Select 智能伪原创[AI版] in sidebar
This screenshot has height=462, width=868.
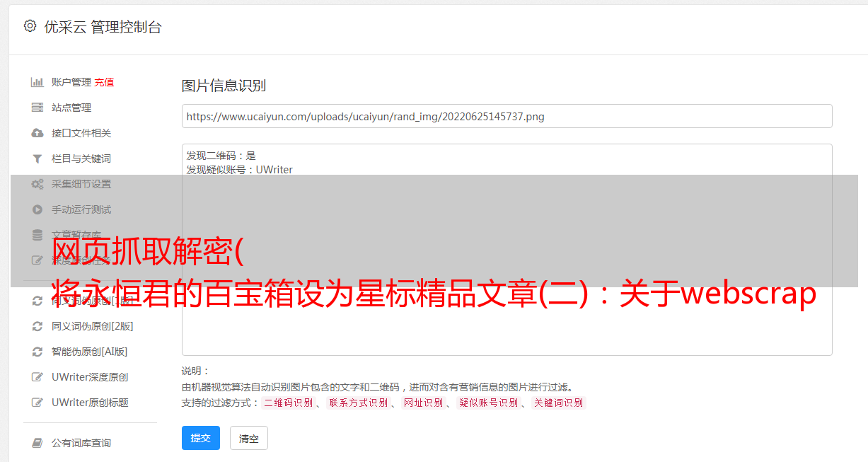pyautogui.click(x=90, y=352)
